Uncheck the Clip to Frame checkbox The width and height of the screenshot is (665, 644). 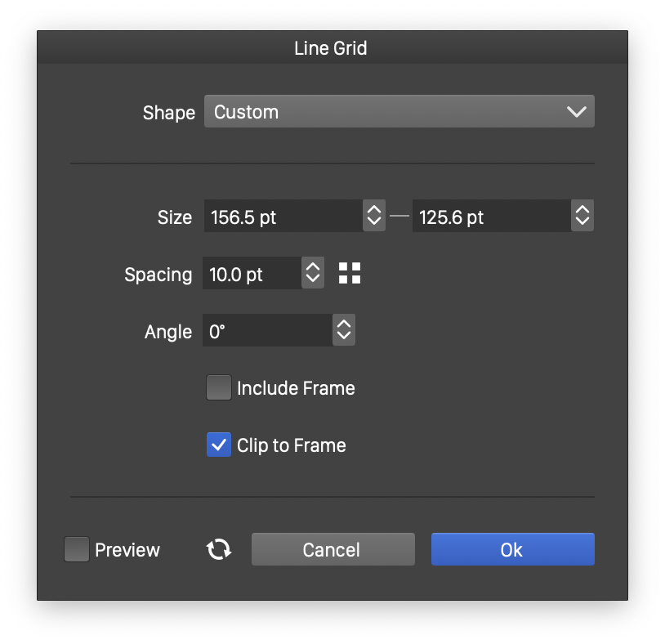[219, 445]
